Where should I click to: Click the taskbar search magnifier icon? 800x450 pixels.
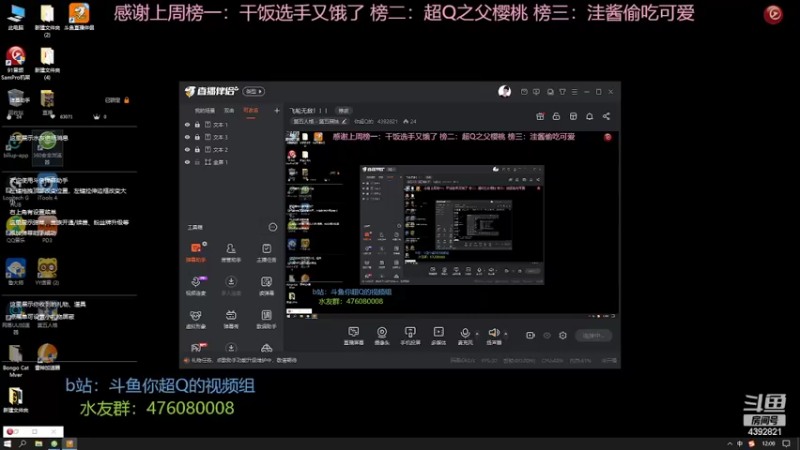22,444
